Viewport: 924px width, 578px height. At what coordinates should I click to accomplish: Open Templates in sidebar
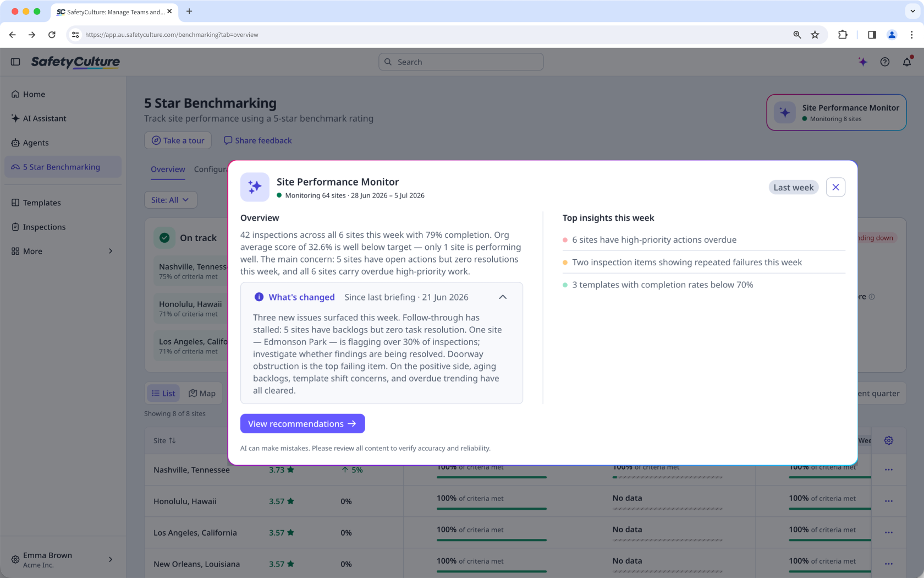coord(63,203)
